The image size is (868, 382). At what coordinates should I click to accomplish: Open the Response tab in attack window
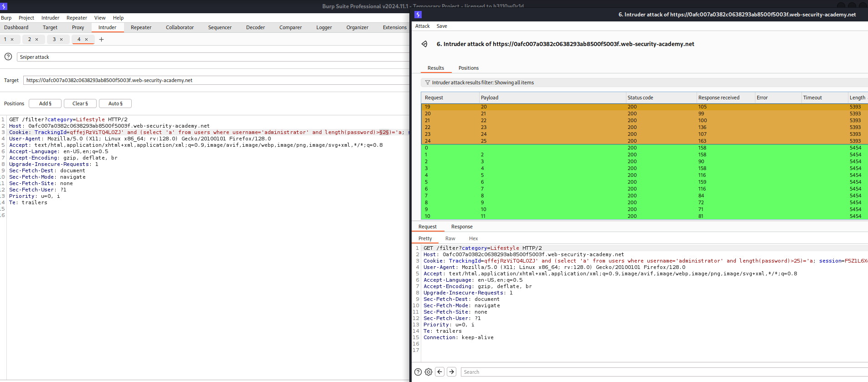[x=462, y=227]
